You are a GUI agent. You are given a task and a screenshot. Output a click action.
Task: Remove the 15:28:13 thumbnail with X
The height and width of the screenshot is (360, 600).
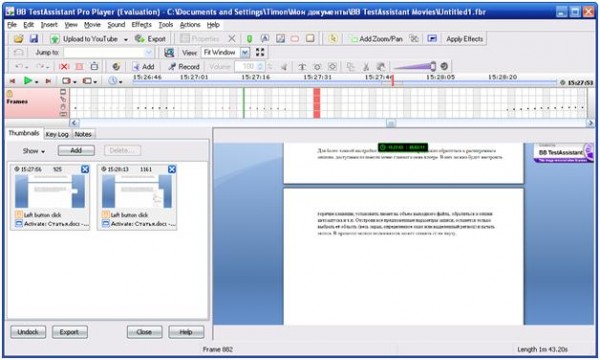coord(172,169)
